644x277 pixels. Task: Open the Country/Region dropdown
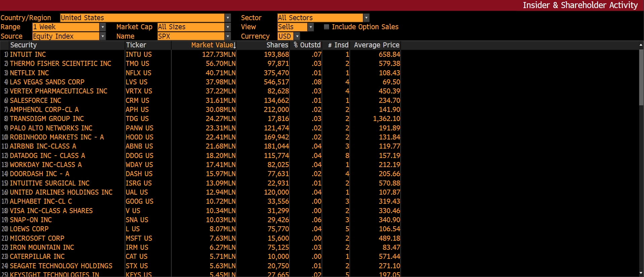pos(228,18)
